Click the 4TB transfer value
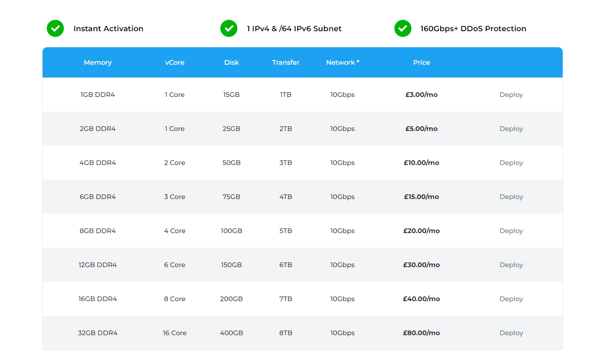The width and height of the screenshot is (610, 364). 286,197
